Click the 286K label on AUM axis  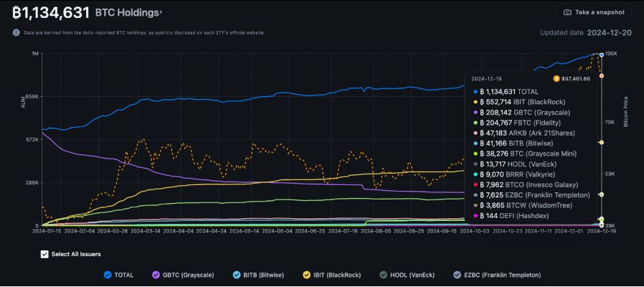(32, 182)
